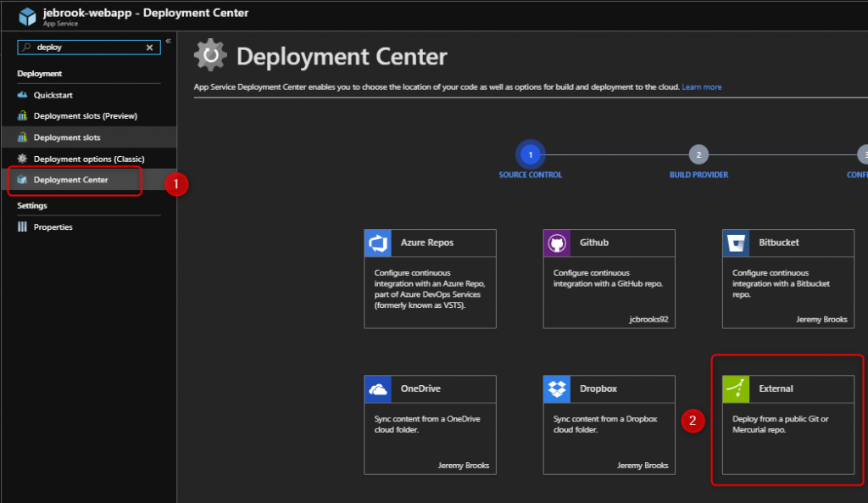Click the Azure Repos description text

[430, 288]
